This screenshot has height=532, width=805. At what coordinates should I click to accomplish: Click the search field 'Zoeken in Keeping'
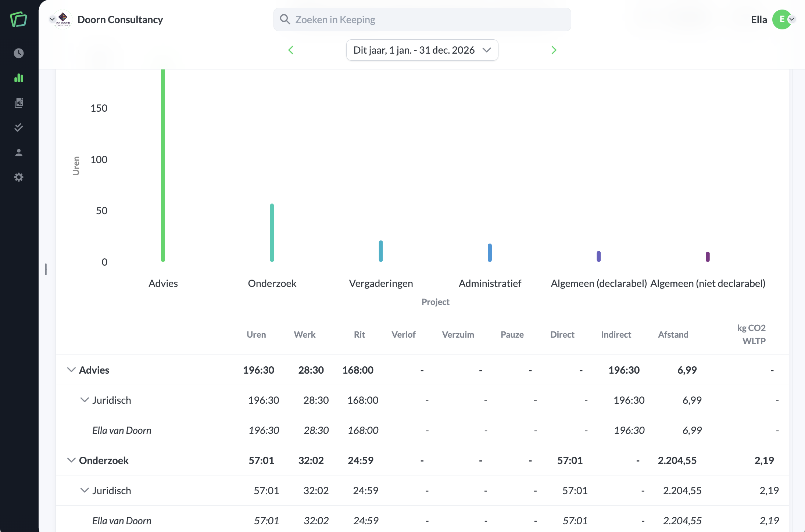pyautogui.click(x=422, y=19)
